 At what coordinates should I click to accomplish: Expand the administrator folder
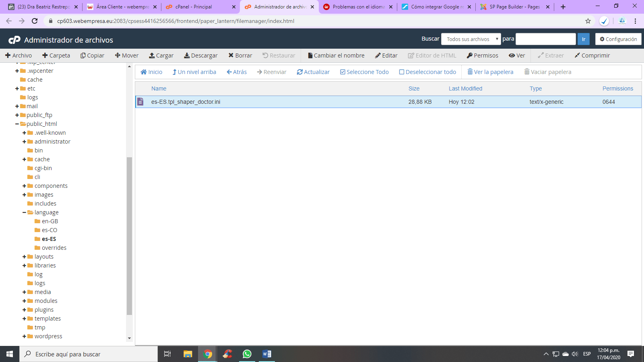click(x=24, y=142)
